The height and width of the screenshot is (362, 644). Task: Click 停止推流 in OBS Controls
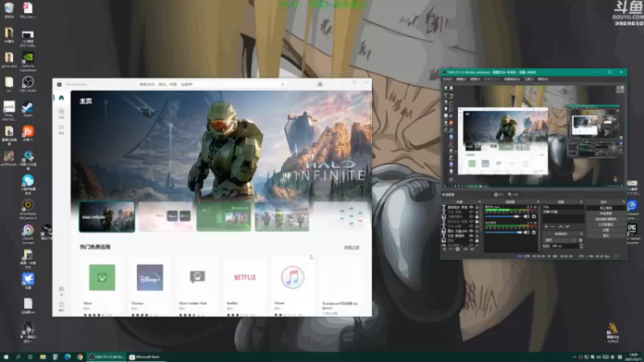click(x=606, y=208)
